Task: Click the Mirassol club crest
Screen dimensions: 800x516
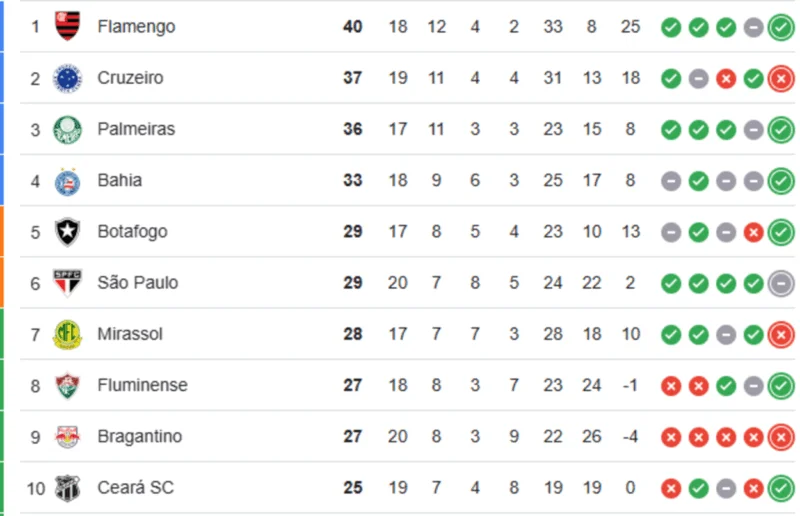Action: (x=67, y=334)
